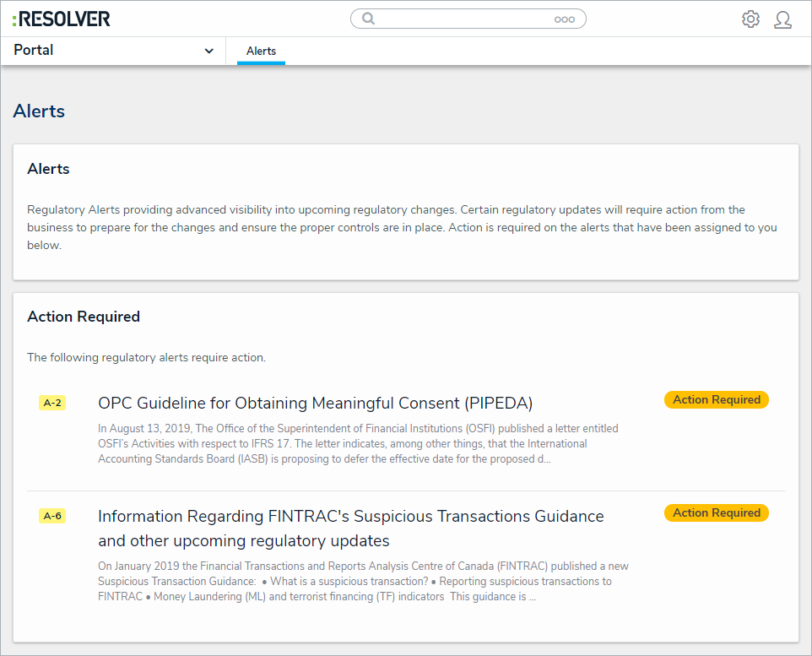Click the Alerts page title
The width and height of the screenshot is (812, 656).
(39, 111)
